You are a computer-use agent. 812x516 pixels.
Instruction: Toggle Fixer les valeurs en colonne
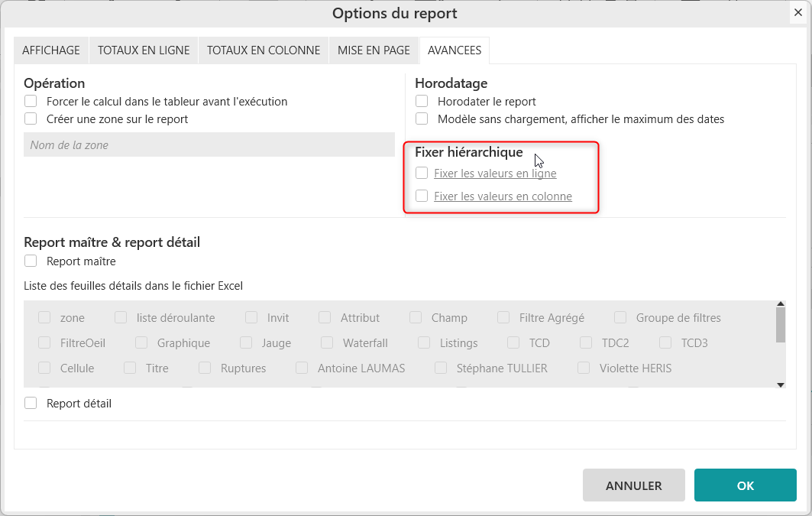(x=422, y=196)
